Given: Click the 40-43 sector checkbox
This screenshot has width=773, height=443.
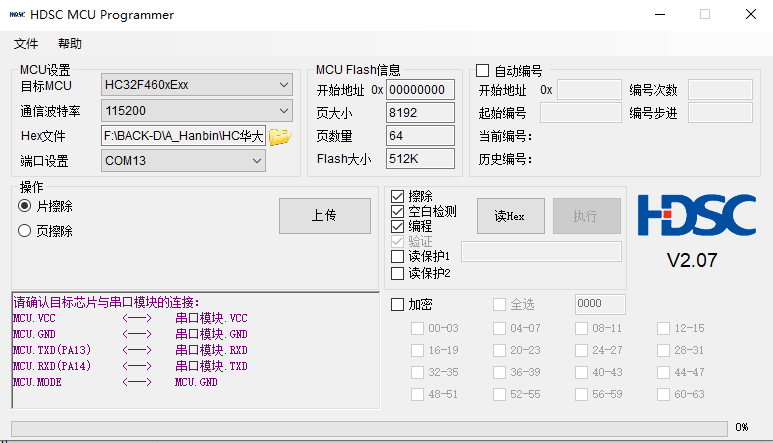Looking at the screenshot, I should (x=582, y=372).
